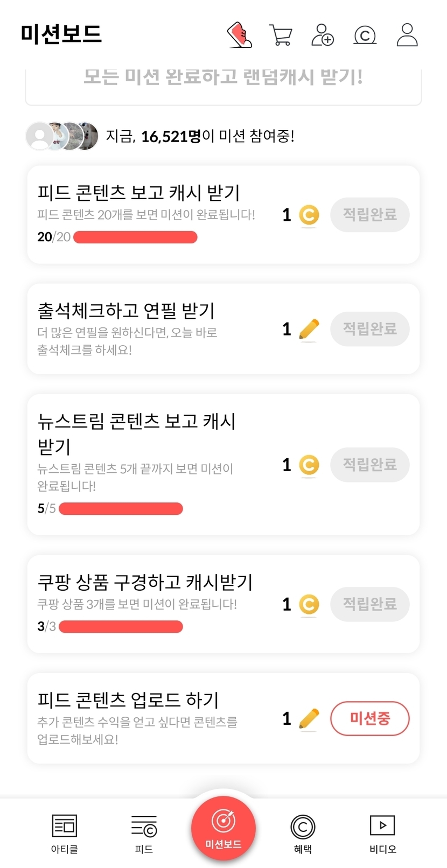Click the 20/20 feed progress bar

135,237
